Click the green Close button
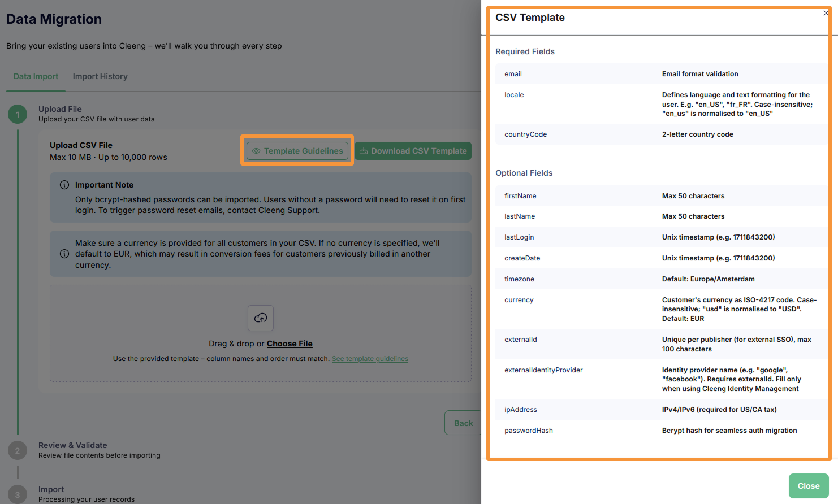 click(x=809, y=486)
